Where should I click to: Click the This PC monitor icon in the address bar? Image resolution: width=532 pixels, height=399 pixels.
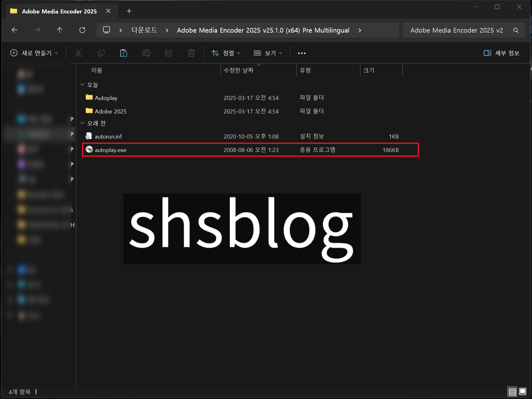tap(106, 30)
